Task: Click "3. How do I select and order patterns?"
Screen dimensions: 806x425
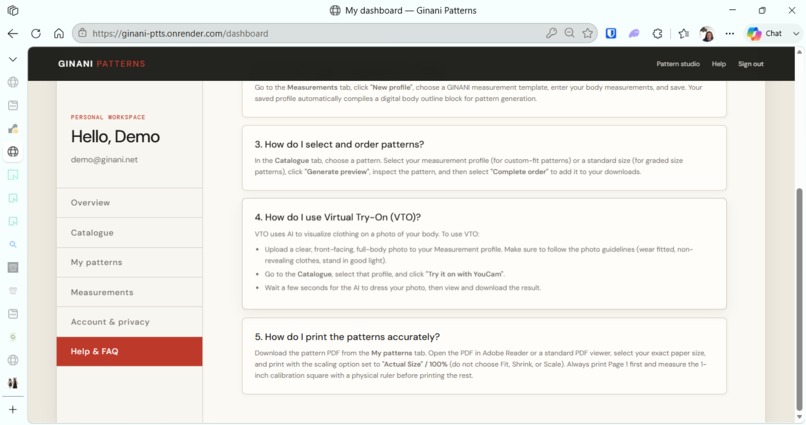Action: (x=339, y=144)
